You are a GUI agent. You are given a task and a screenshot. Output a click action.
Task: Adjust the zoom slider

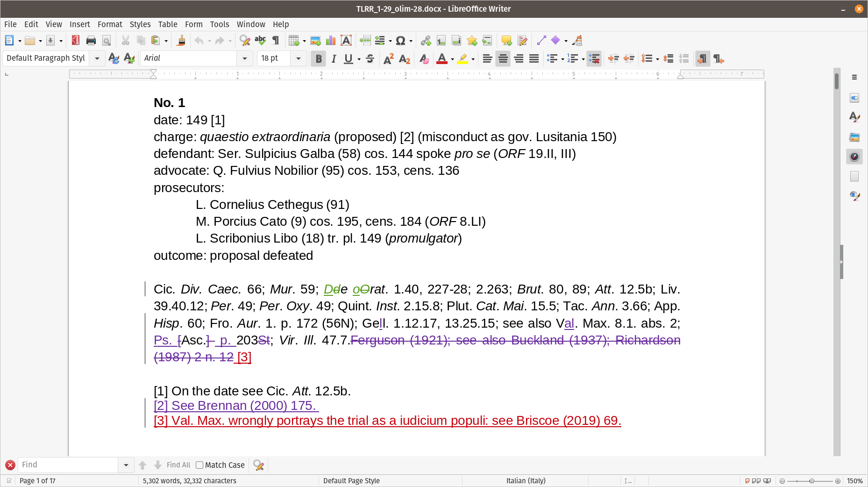[811, 481]
